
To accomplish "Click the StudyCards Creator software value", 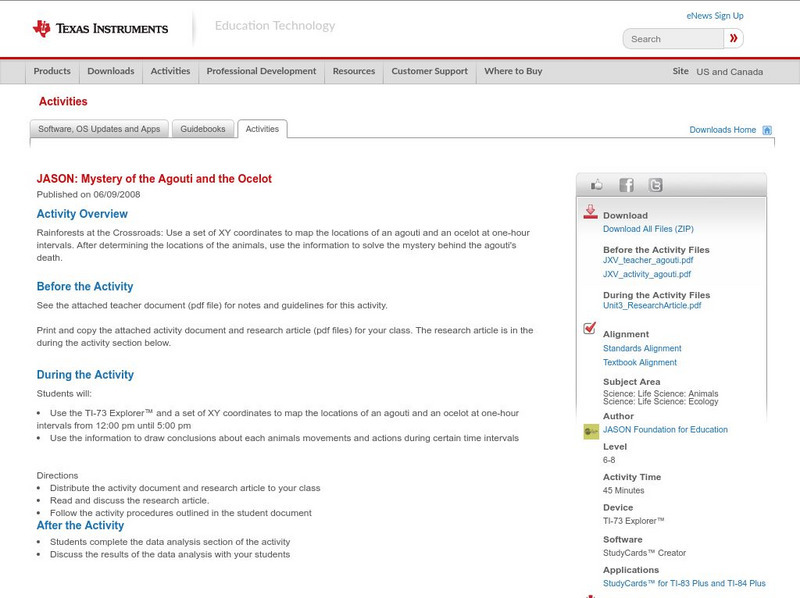I will 644,553.
